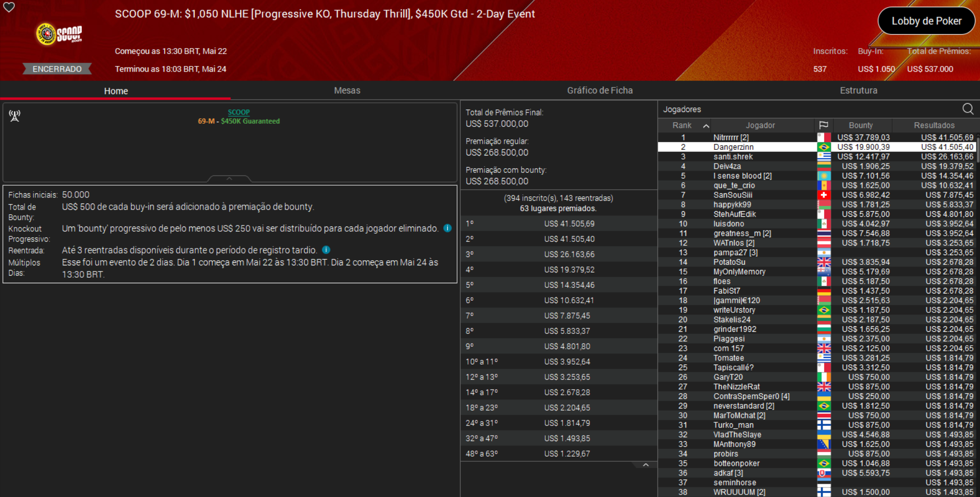Select player row greatness_m [2]
The image size is (980, 497).
[816, 234]
